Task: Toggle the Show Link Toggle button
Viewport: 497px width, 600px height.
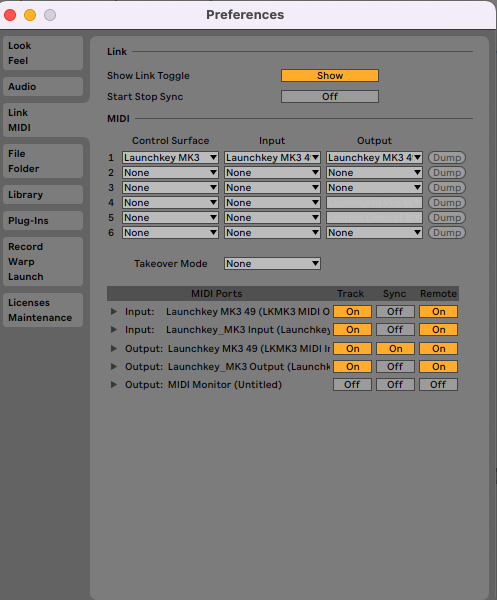Action: point(330,75)
